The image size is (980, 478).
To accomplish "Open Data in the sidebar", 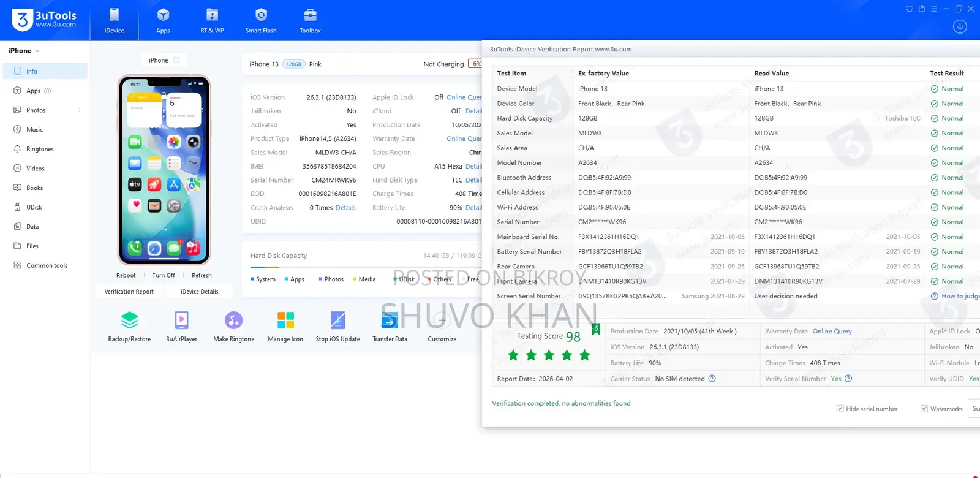I will (45, 227).
